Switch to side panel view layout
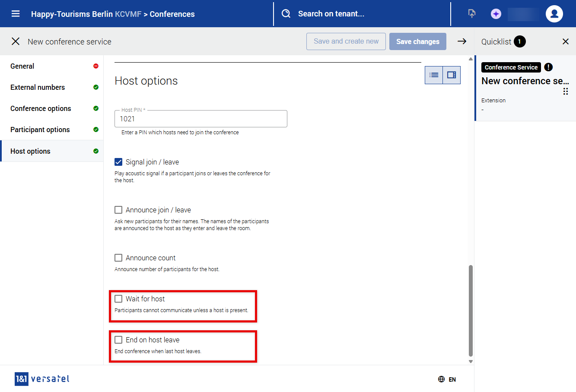The image size is (576, 392). click(452, 75)
